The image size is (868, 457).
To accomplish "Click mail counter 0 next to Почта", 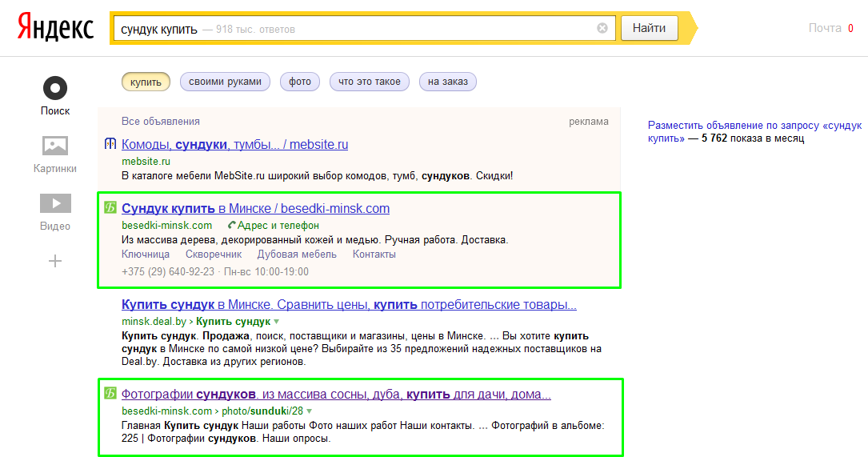I will click(x=851, y=28).
